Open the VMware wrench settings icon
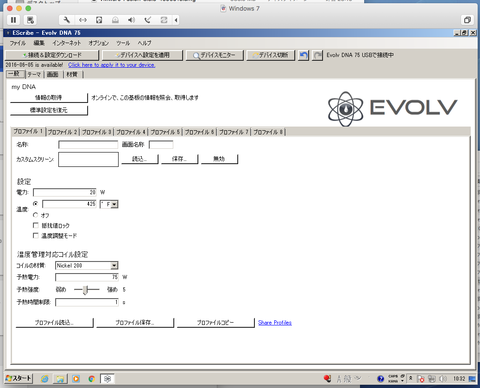The image size is (480, 388). [66, 20]
